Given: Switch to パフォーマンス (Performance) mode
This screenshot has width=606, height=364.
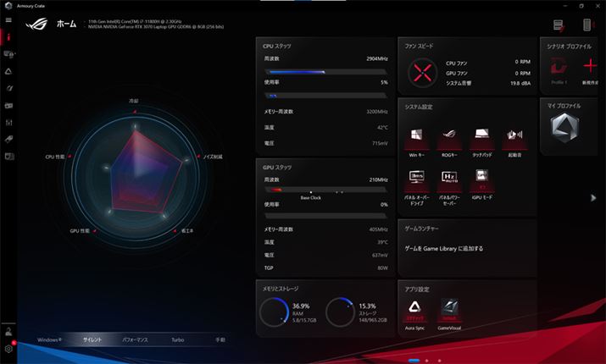Looking at the screenshot, I should [135, 339].
